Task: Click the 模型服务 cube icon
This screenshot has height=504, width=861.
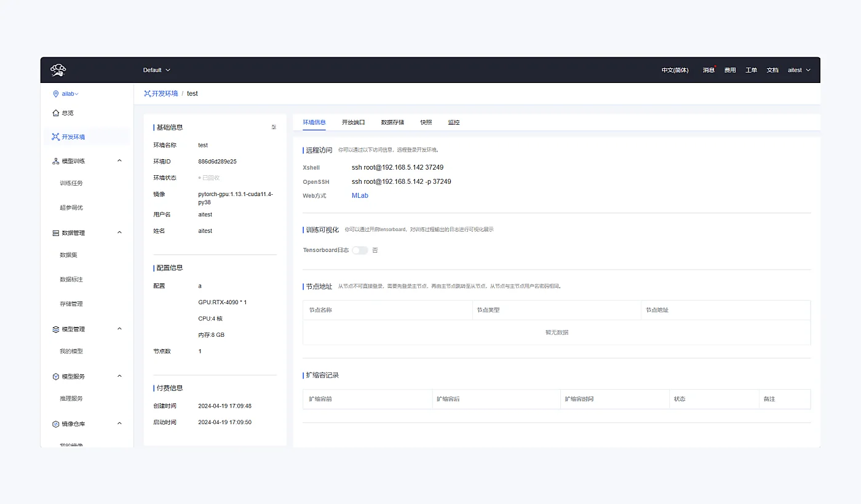Action: coord(55,377)
